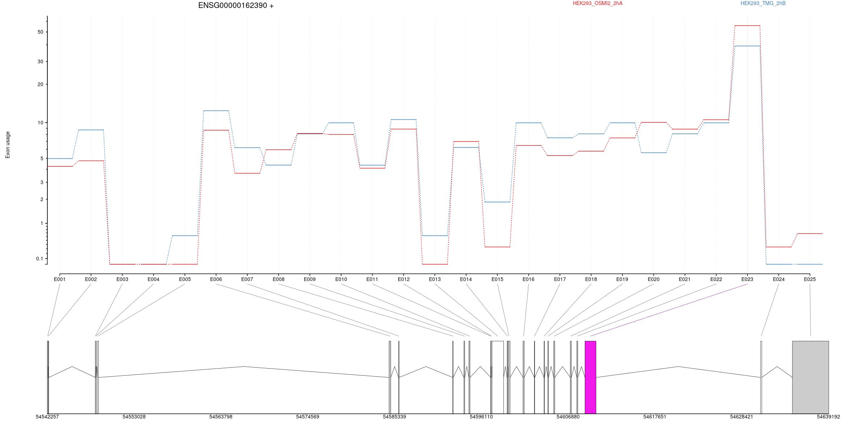
Task: Click the E017 exon label
Action: [560, 279]
